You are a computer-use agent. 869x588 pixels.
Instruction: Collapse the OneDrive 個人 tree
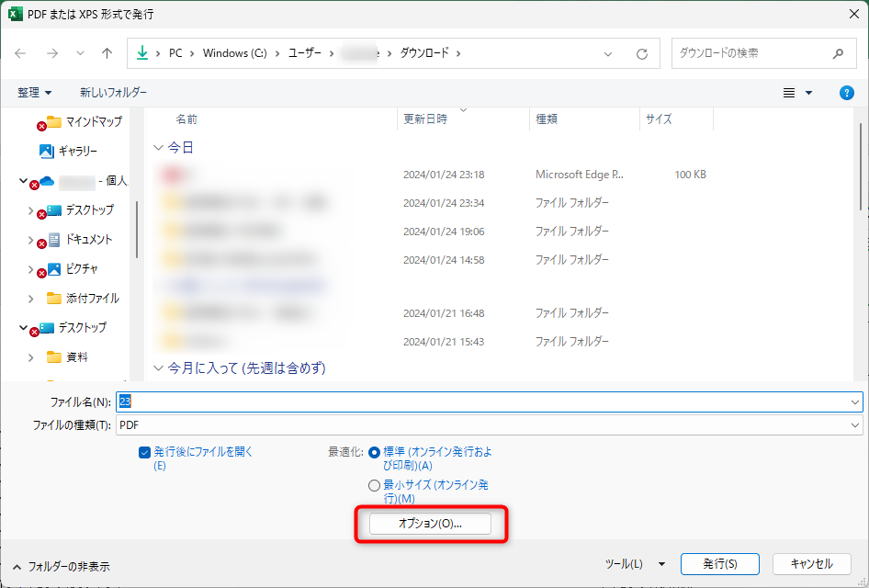[23, 181]
